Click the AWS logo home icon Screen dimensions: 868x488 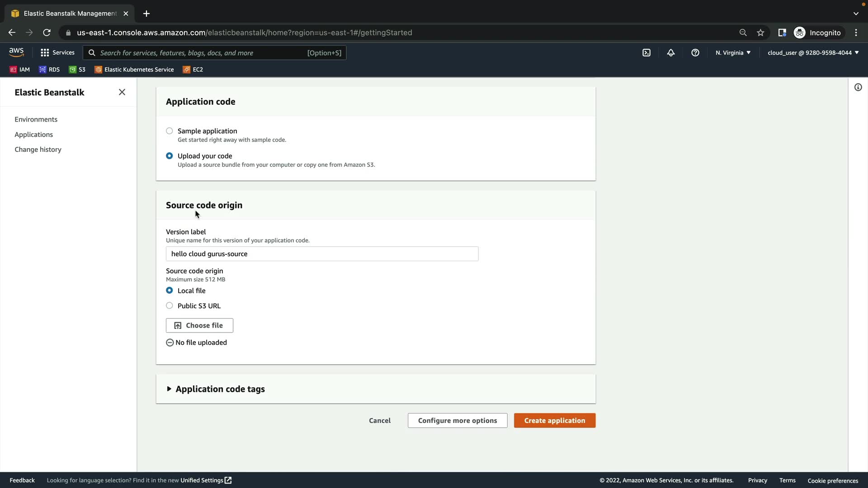(16, 52)
